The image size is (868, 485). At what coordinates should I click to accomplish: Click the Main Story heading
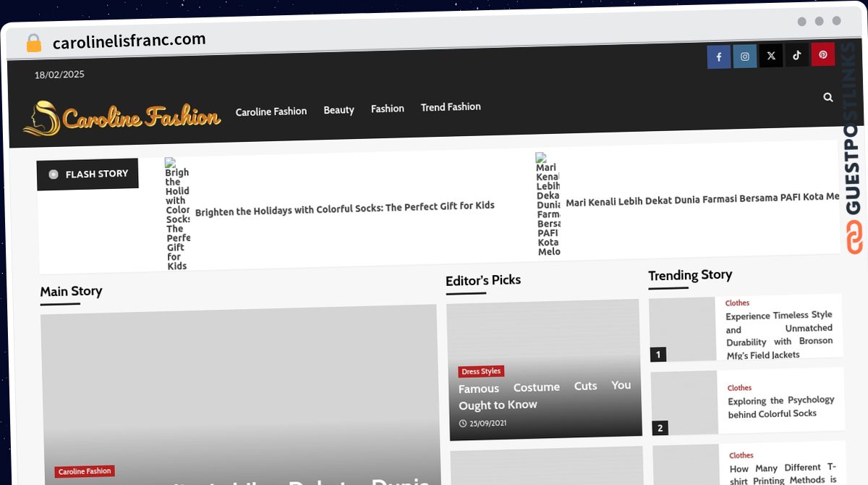point(71,292)
